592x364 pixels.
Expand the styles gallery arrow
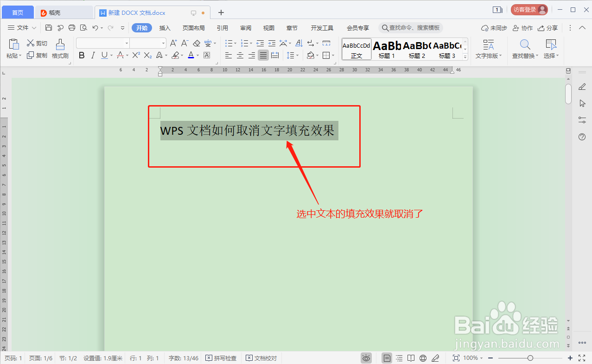pyautogui.click(x=465, y=56)
